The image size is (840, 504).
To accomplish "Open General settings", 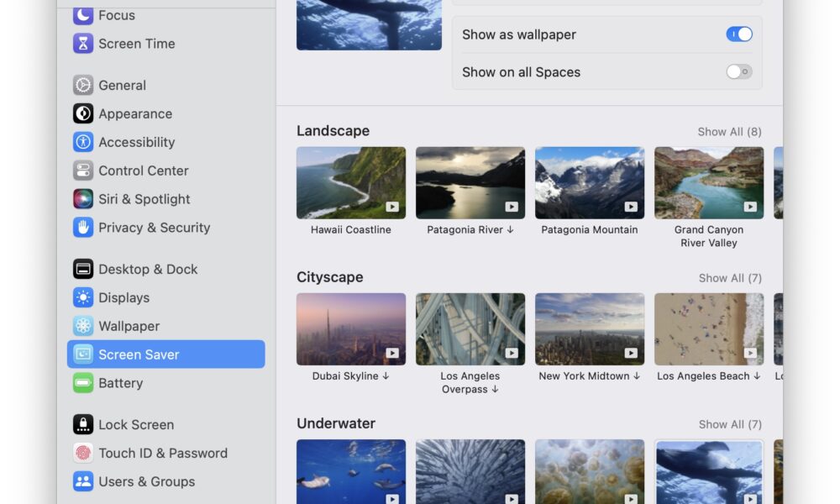I will click(x=166, y=85).
